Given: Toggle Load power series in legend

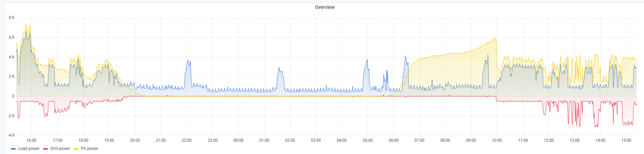Looking at the screenshot, I should (x=29, y=149).
